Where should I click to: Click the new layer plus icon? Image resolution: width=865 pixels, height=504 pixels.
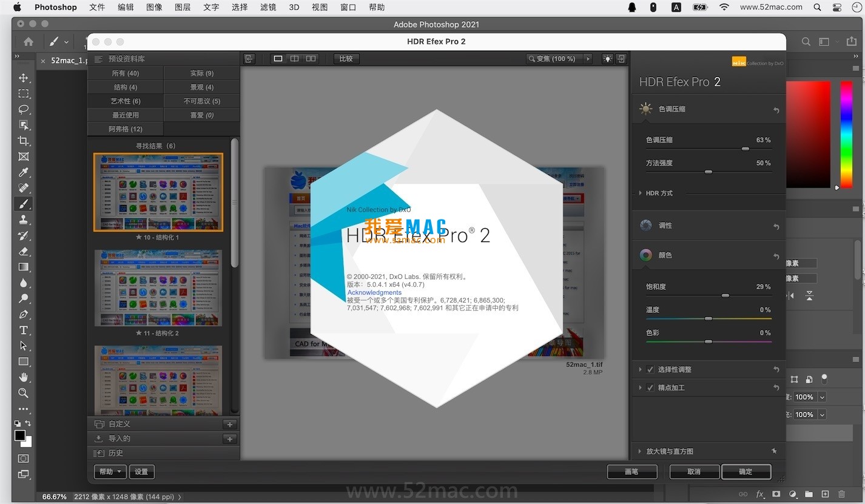[x=825, y=494]
